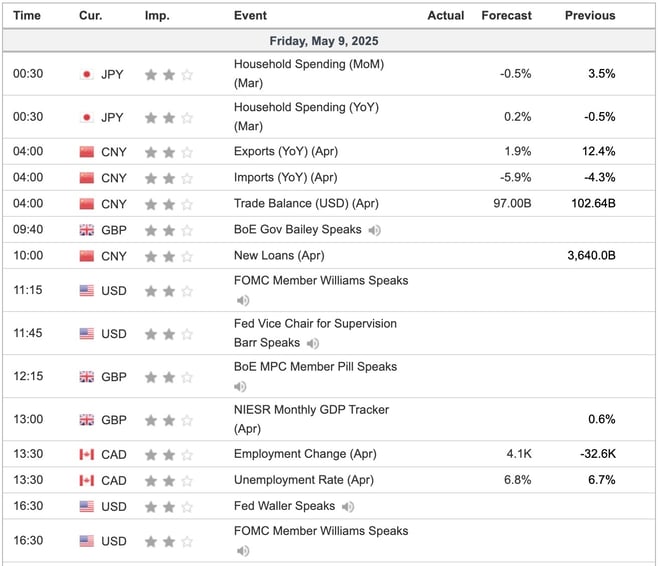Click the Cur. column header
Viewport: 658px width, 566px height.
pyautogui.click(x=91, y=16)
